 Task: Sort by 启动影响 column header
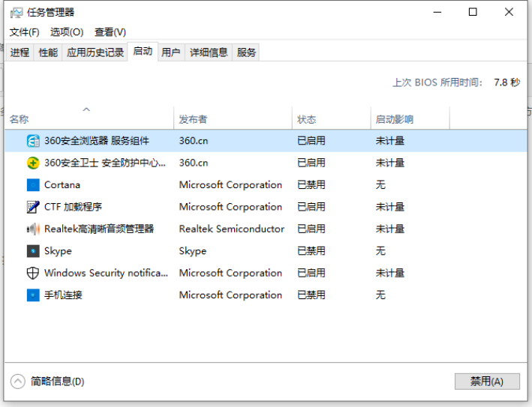pyautogui.click(x=395, y=119)
